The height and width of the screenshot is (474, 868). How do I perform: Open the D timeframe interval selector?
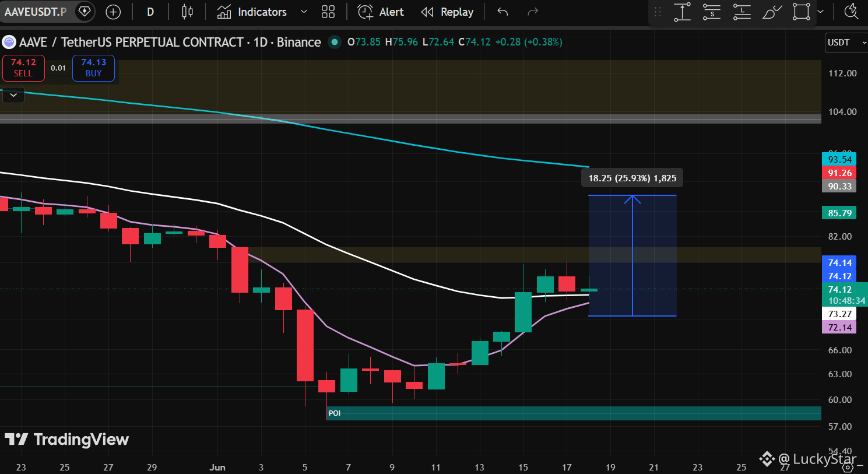click(150, 12)
